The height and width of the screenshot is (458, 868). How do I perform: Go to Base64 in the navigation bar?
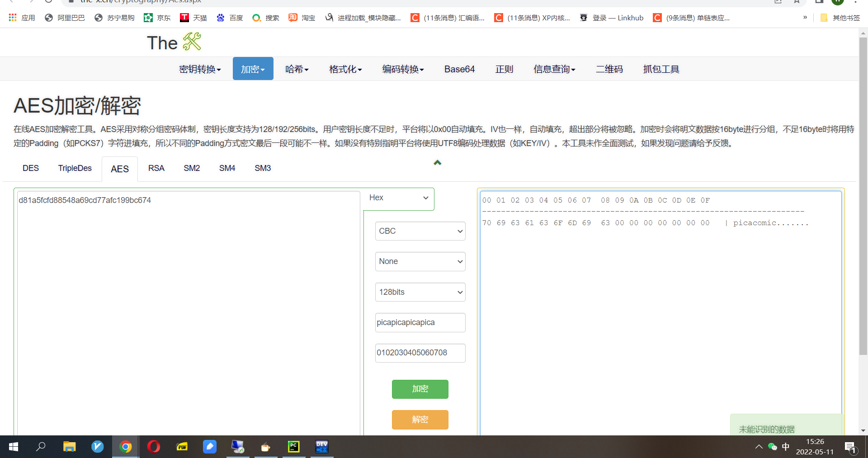[x=459, y=69]
